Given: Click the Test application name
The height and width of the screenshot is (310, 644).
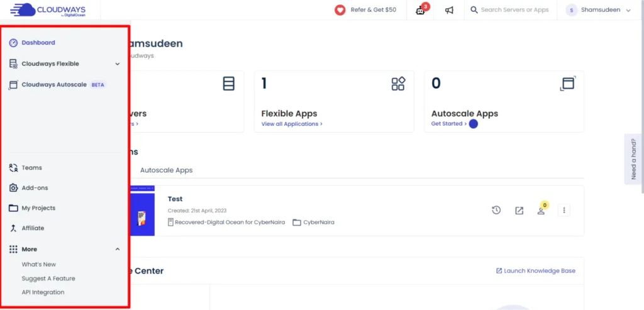Looking at the screenshot, I should [x=175, y=199].
